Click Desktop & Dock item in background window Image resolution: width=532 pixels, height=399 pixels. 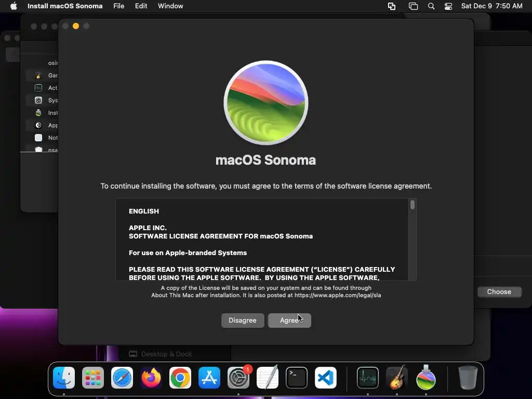coord(160,354)
